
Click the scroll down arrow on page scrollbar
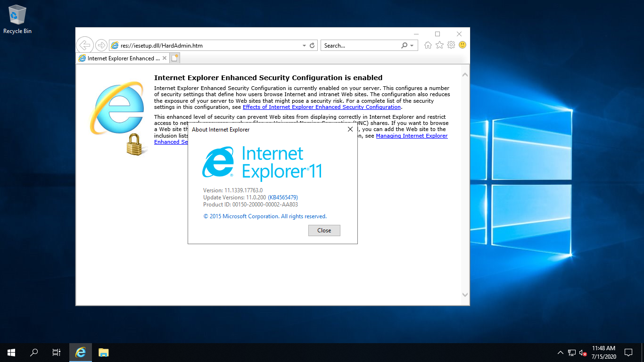tap(465, 295)
